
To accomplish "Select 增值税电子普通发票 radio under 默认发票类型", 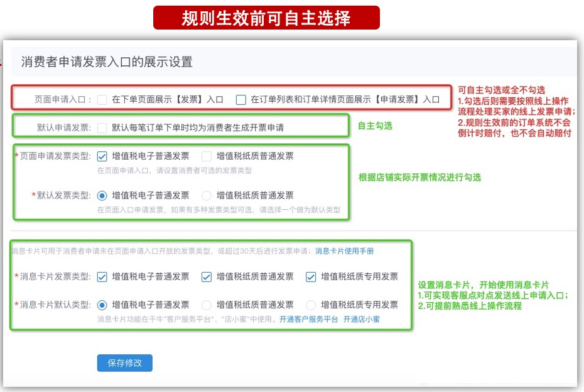I will click(102, 195).
